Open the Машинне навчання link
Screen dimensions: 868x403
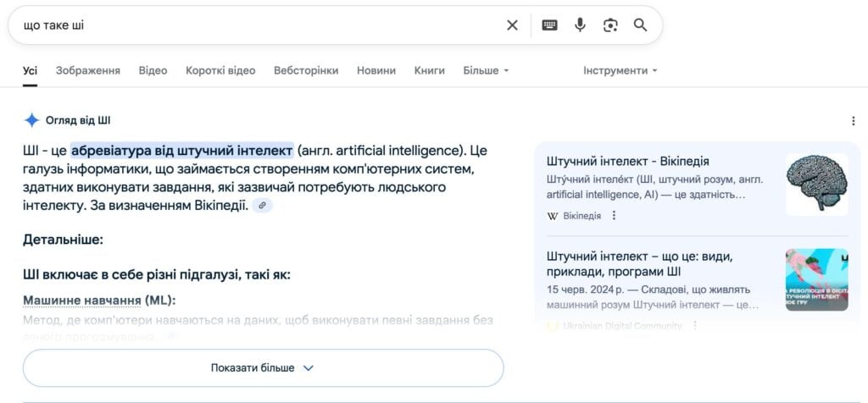pyautogui.click(x=81, y=301)
